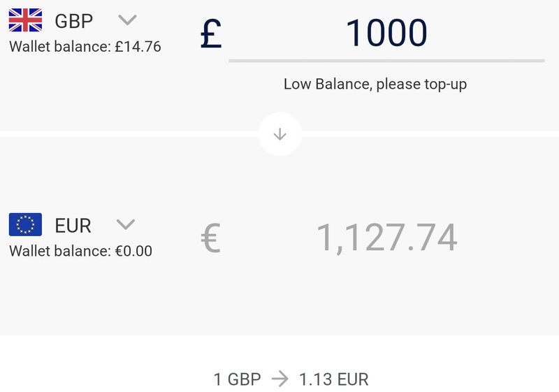
Task: Open the EUR currency selector label
Action: tap(73, 226)
